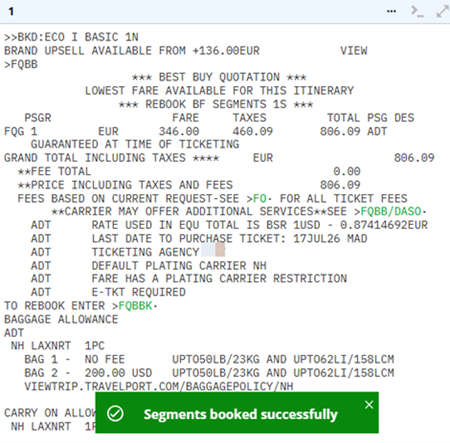450x443 pixels.
Task: Click the grand total 806.09 EUR line
Action: coord(219,158)
